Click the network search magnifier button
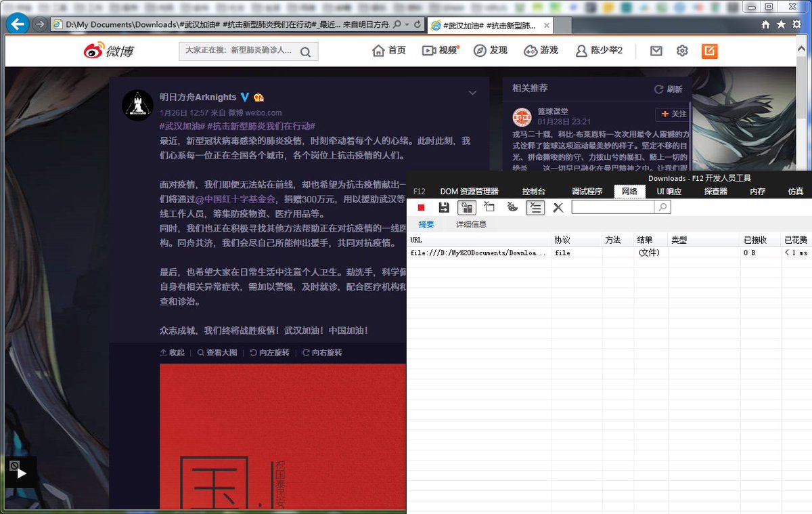This screenshot has height=514, width=812. (663, 207)
